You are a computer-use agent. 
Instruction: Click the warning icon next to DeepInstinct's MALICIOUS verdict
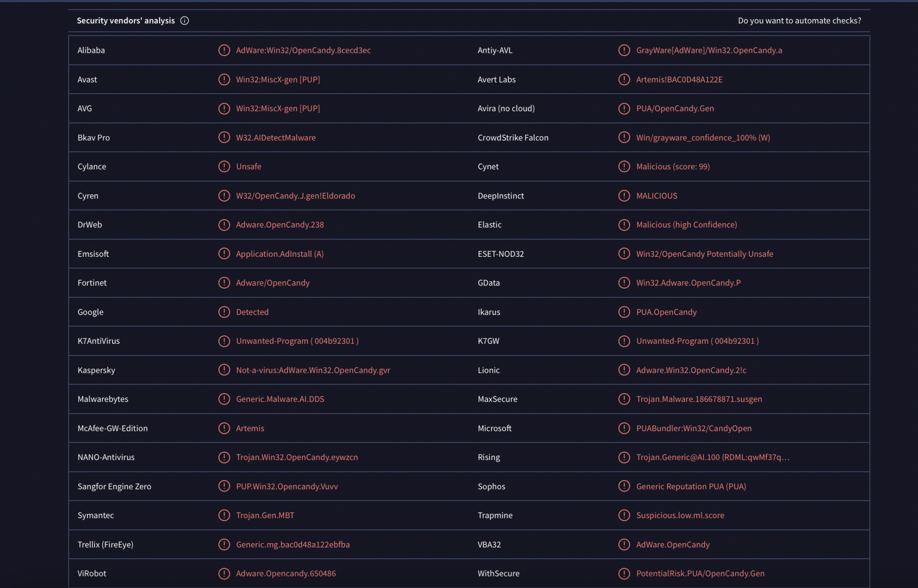pos(624,195)
